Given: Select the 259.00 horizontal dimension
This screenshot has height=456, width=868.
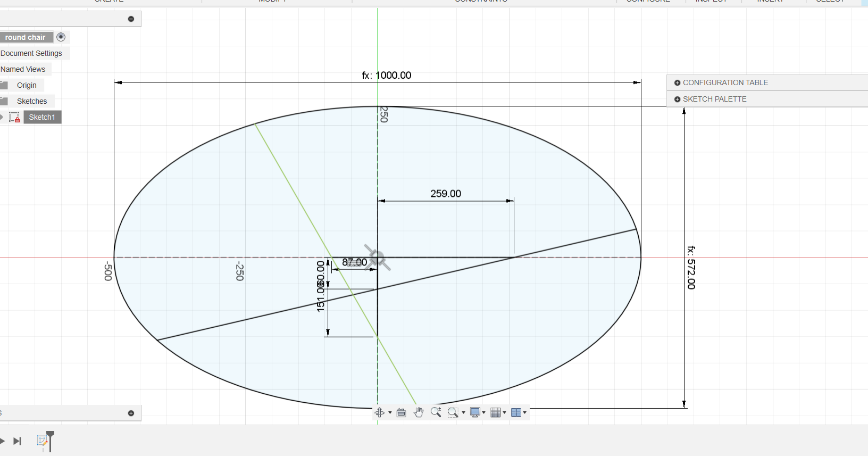Looking at the screenshot, I should coord(446,194).
